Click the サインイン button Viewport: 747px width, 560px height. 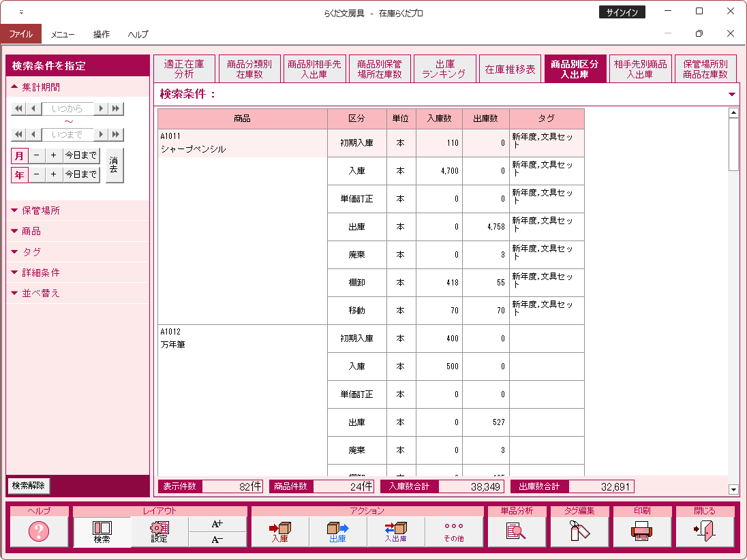[622, 12]
